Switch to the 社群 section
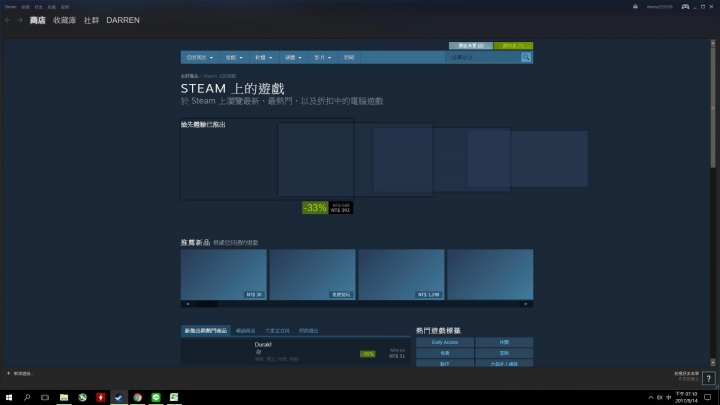This screenshot has width=720, height=405. click(x=91, y=20)
